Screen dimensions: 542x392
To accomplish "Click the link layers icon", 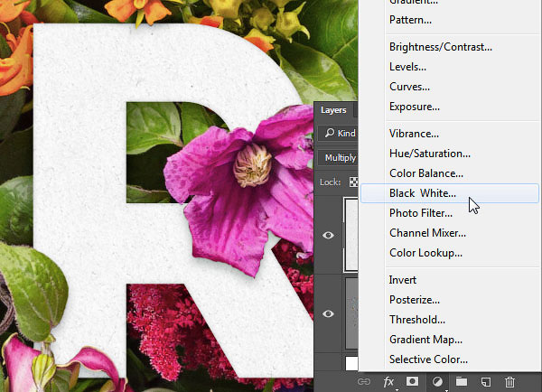I will coord(364,382).
